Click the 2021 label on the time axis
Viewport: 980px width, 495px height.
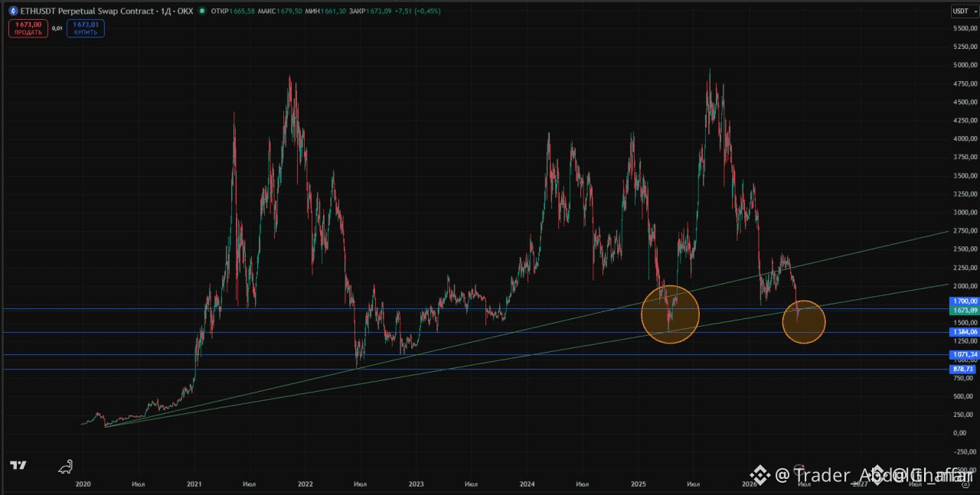click(x=194, y=484)
